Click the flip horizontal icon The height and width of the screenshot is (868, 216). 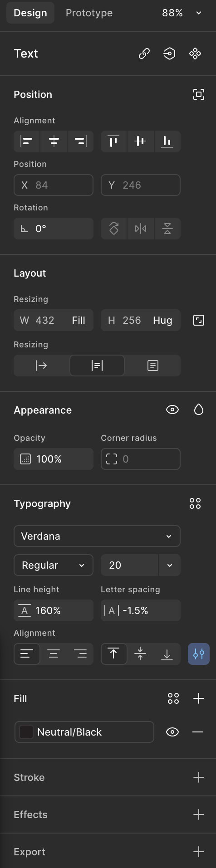[x=141, y=229]
